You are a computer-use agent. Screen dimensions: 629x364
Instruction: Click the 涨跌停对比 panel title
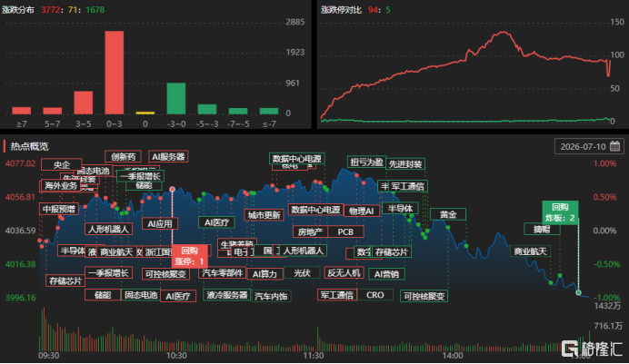pyautogui.click(x=341, y=10)
